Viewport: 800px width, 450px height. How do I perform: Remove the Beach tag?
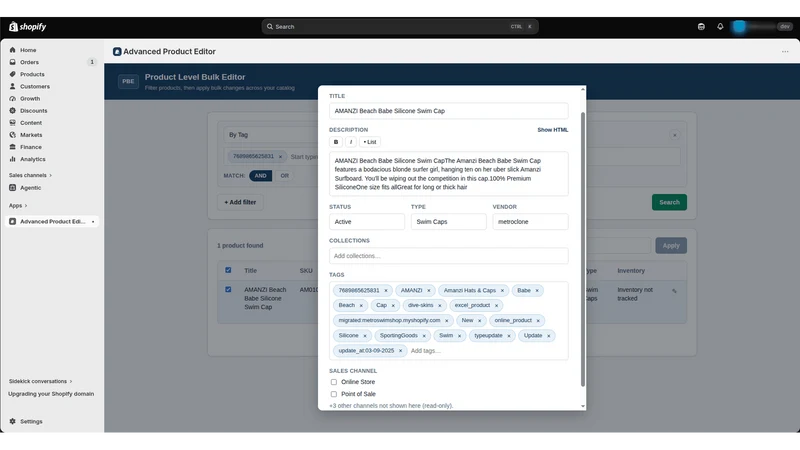(x=361, y=306)
